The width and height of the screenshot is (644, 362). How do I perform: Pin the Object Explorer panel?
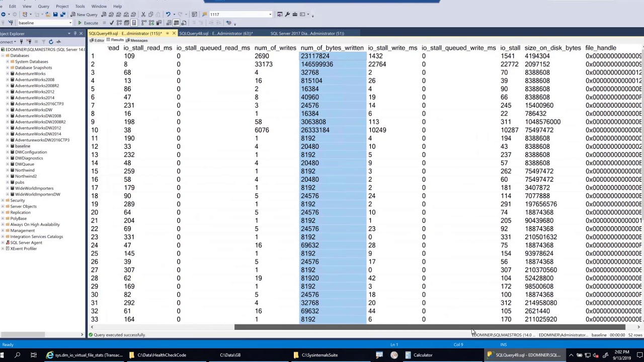pyautogui.click(x=75, y=34)
